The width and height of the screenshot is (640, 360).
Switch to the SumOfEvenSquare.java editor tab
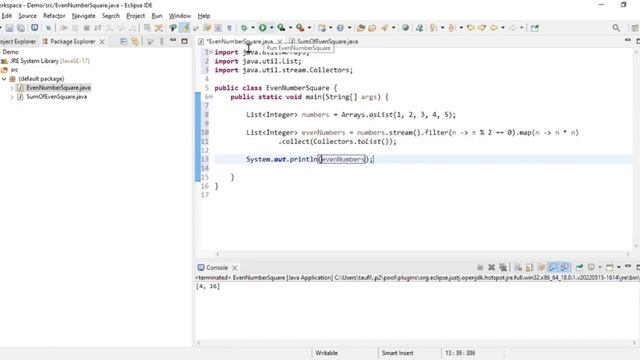(324, 41)
